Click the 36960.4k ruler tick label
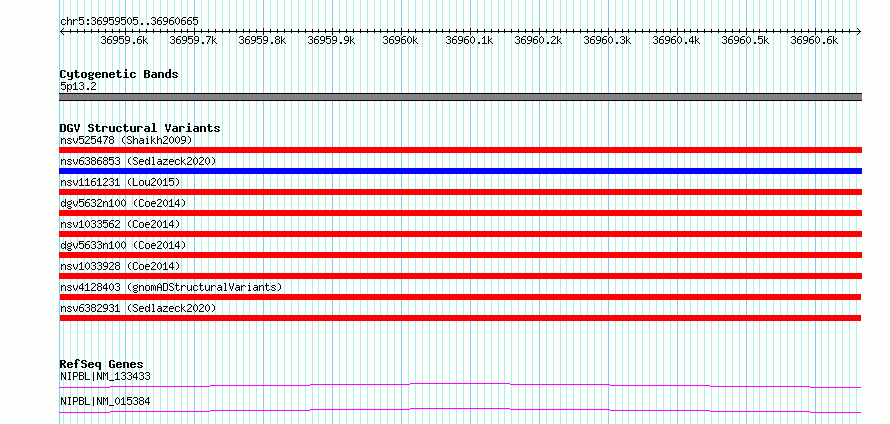 [676, 40]
